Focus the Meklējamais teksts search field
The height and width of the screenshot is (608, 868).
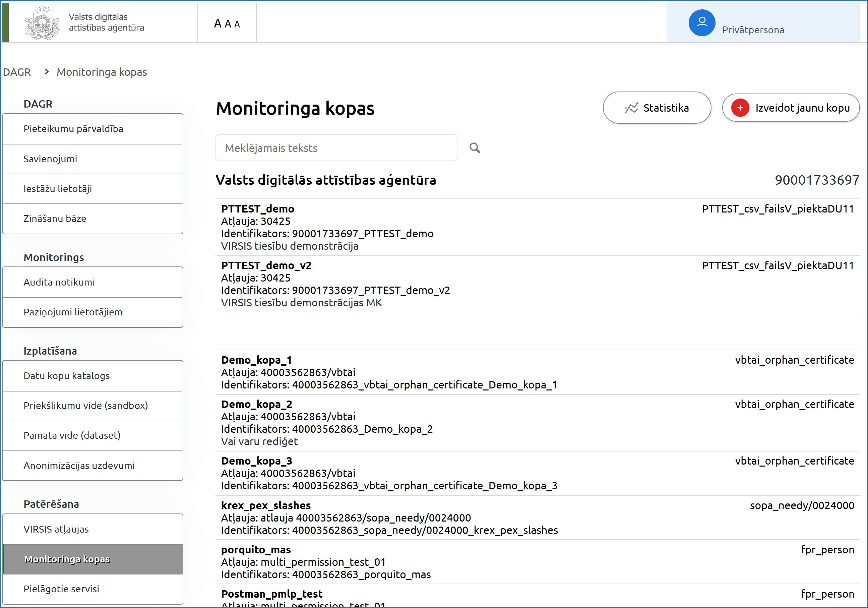point(336,148)
